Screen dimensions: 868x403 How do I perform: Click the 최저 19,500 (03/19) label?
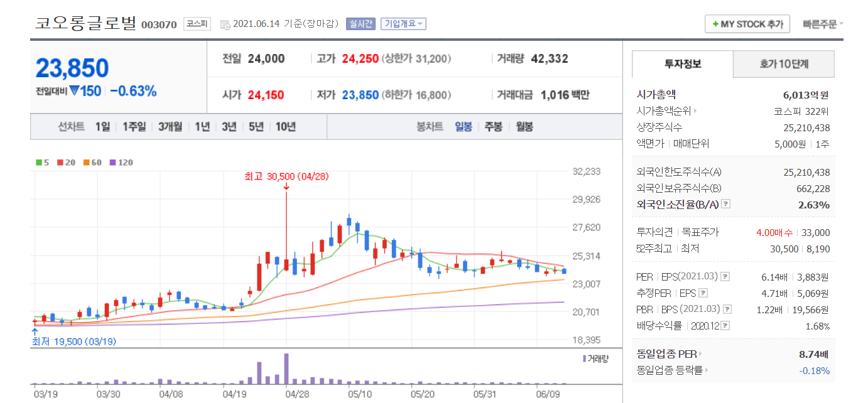click(74, 342)
